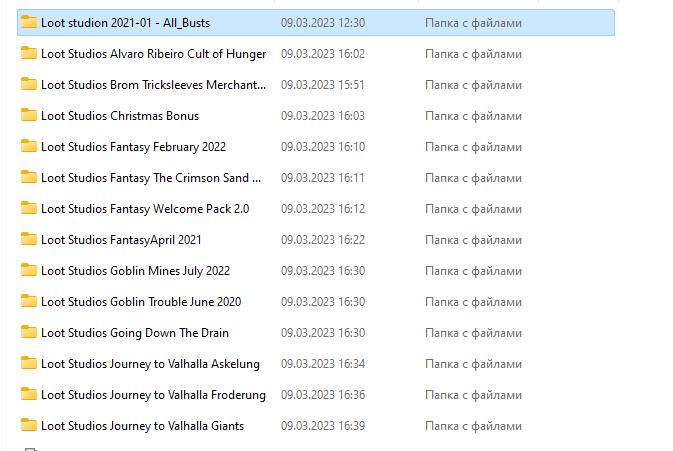This screenshot has width=673, height=451.
Task: Click date 09.03.2023 16:34
Action: (x=323, y=364)
